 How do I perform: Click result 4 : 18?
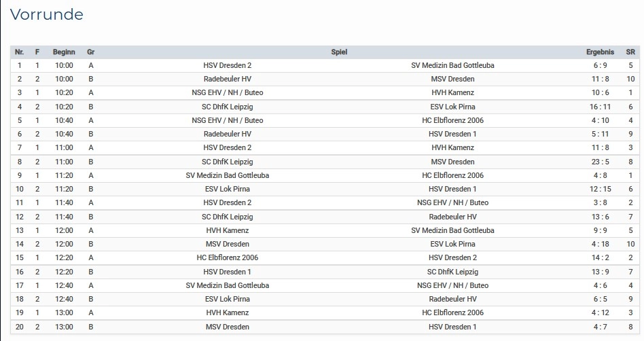(600, 244)
